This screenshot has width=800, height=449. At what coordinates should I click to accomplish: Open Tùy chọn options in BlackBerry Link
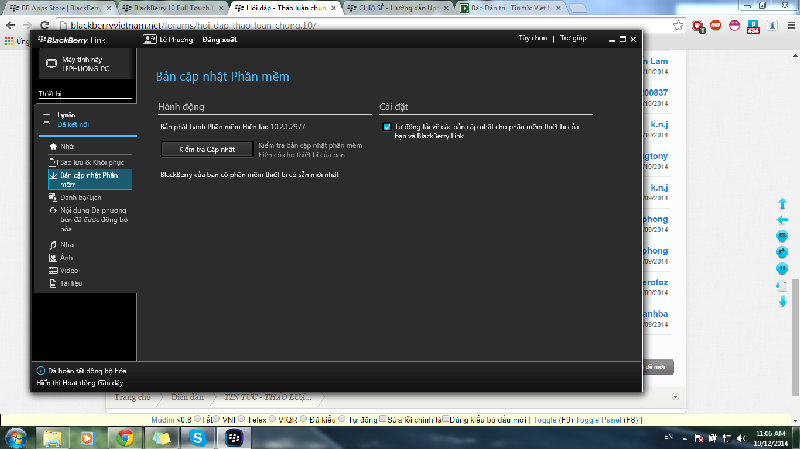[533, 38]
